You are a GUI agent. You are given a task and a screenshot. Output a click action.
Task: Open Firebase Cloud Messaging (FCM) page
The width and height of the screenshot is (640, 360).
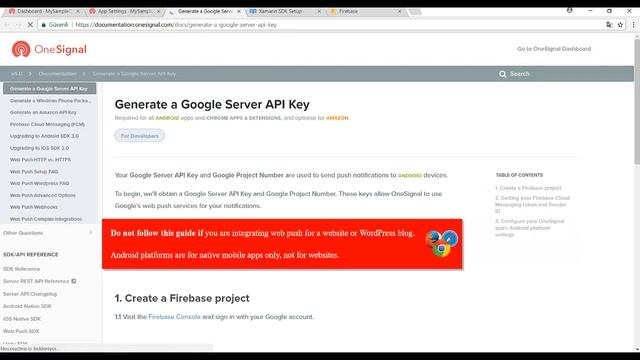[x=47, y=124]
